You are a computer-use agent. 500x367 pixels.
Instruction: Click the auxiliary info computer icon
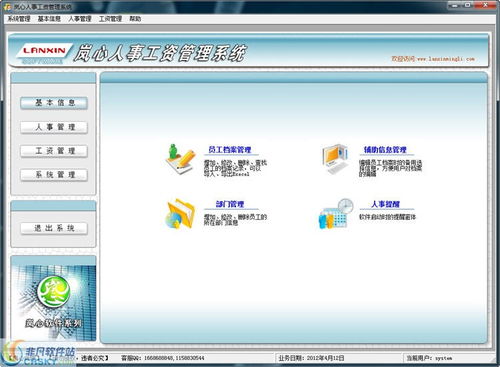pos(335,159)
